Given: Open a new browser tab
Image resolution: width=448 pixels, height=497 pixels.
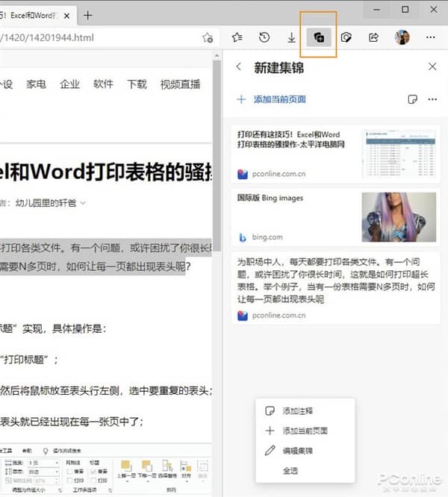Looking at the screenshot, I should pos(87,14).
